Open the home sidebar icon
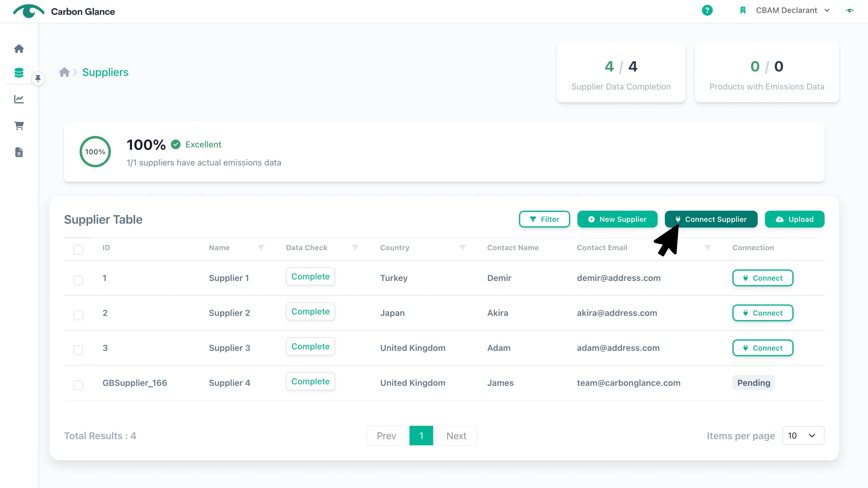The image size is (868, 488). click(19, 49)
